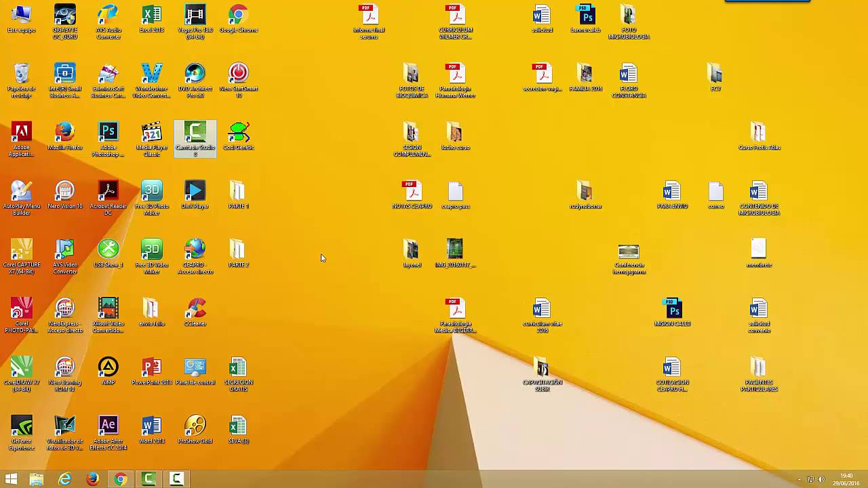This screenshot has height=488, width=868.
Task: Click the Vegas Pro 13.0 shortcut
Action: pos(195,22)
